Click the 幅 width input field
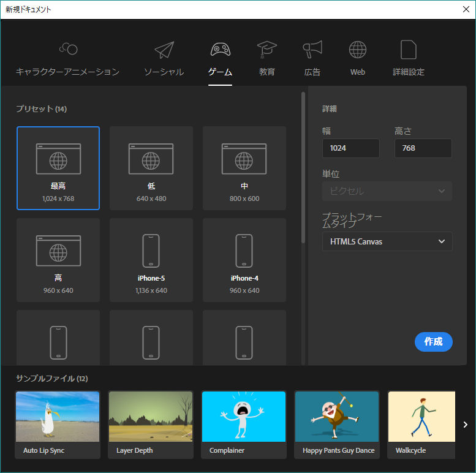Image resolution: width=476 pixels, height=473 pixels. (351, 148)
